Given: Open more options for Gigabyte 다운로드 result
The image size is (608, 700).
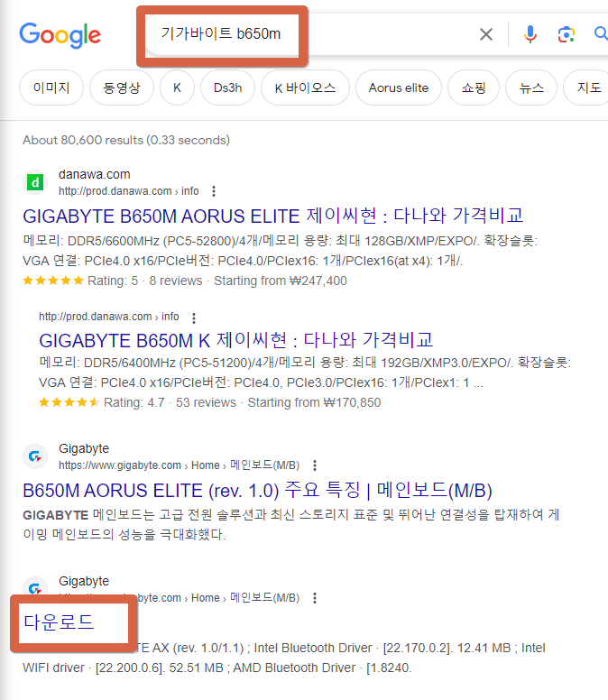Looking at the screenshot, I should 315,598.
